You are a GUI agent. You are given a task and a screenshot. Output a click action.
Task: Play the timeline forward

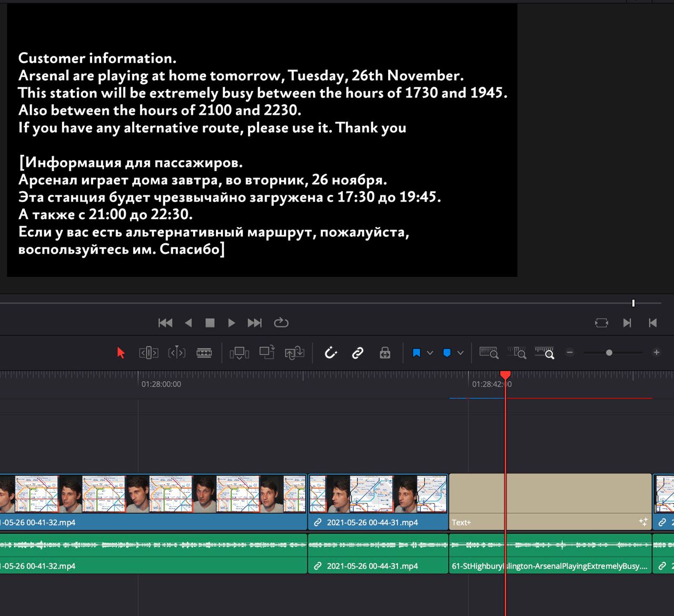click(x=231, y=323)
